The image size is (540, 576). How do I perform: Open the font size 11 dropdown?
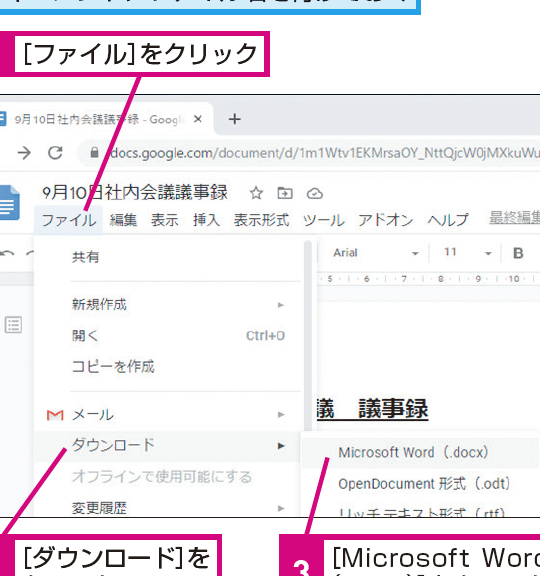click(467, 253)
